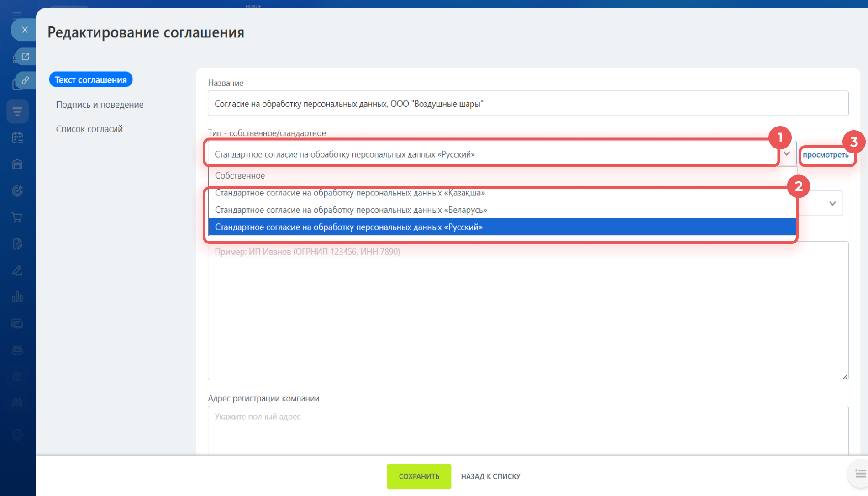Open the signed document icon in sidebar
868x496 pixels.
point(17,244)
